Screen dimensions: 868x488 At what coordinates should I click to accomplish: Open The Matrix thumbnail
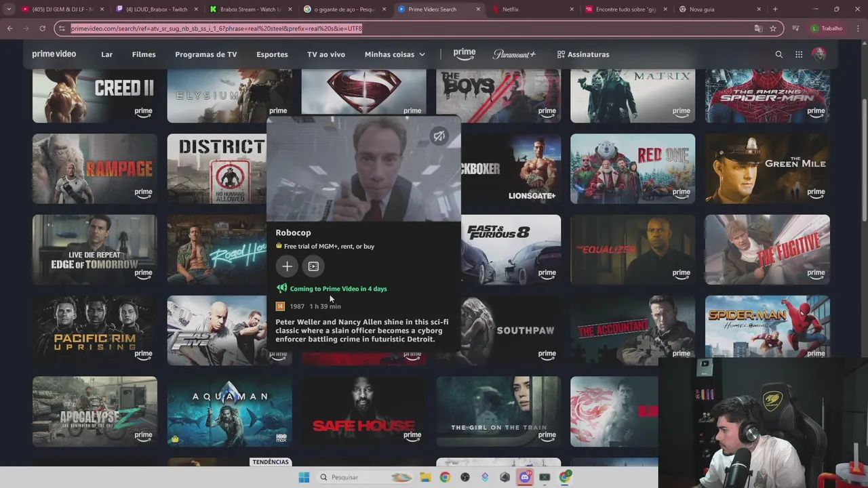coord(633,96)
